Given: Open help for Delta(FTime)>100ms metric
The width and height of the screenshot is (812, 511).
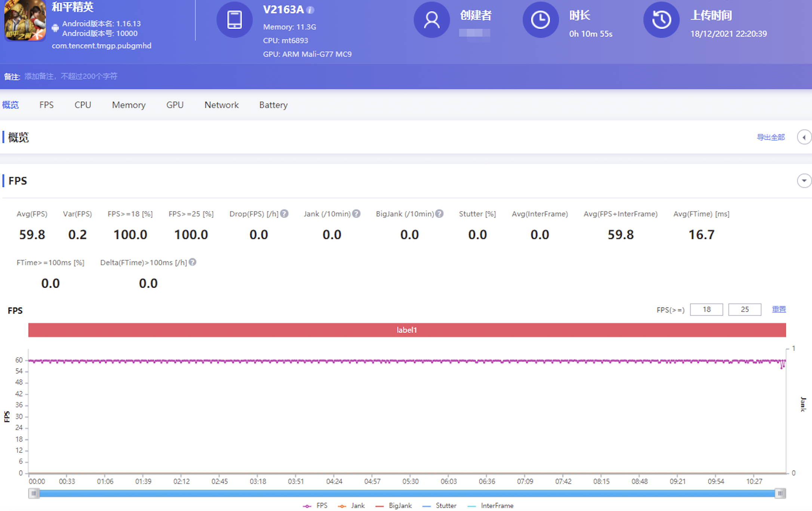Looking at the screenshot, I should coord(193,262).
